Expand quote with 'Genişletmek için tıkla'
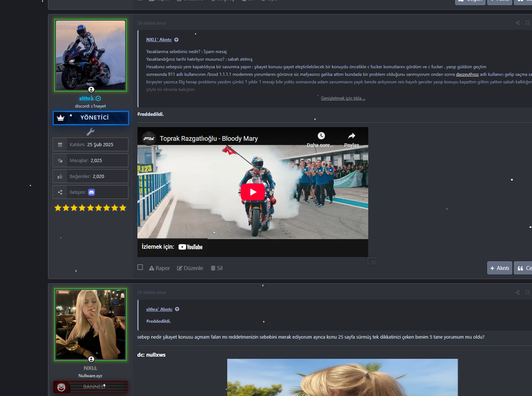The image size is (532, 396). (x=343, y=98)
